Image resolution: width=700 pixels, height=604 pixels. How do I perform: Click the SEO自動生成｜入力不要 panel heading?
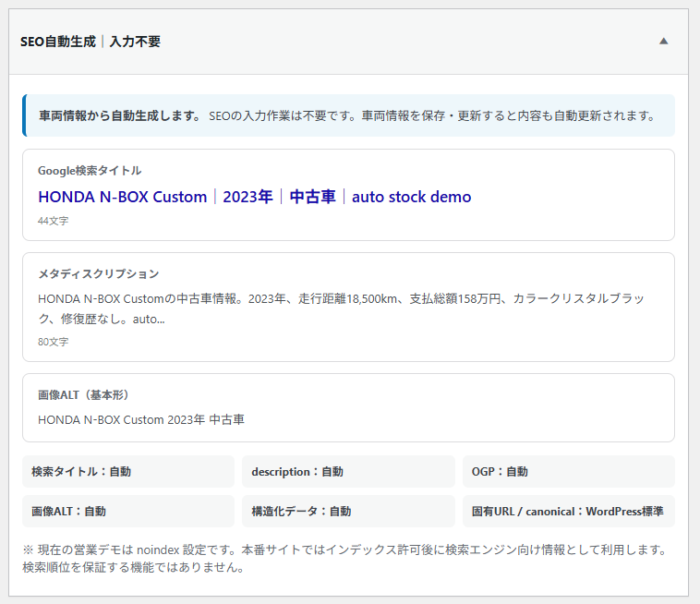91,42
